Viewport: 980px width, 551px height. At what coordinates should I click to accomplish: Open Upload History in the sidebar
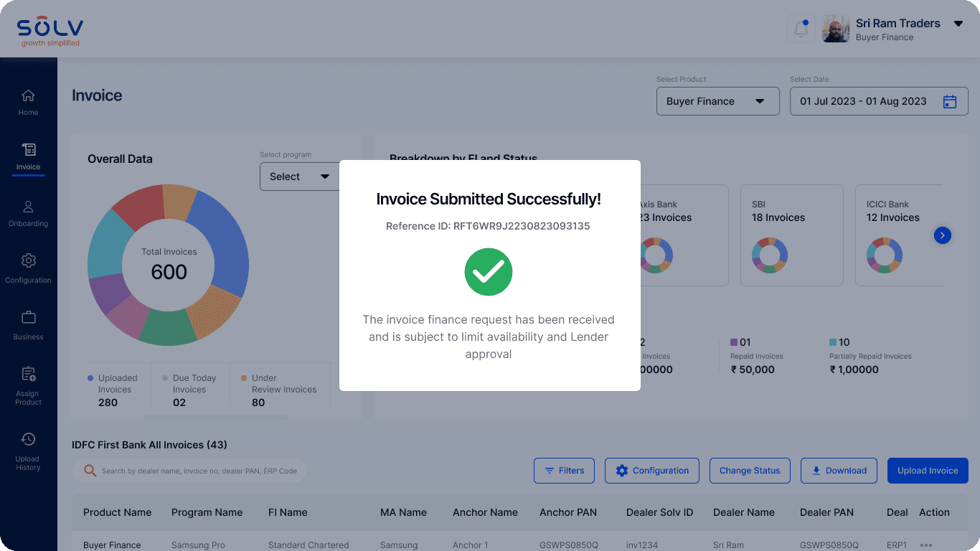[28, 451]
